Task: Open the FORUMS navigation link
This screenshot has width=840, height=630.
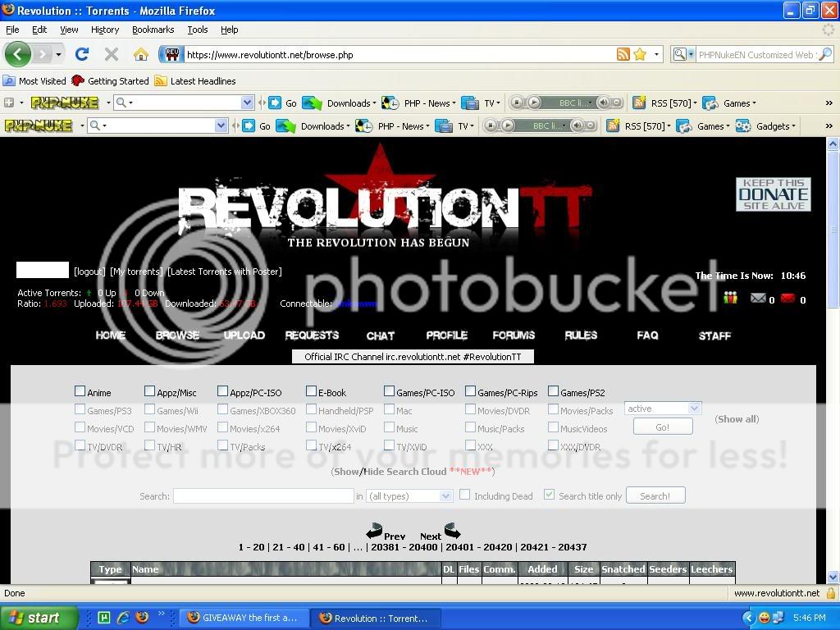Action: [x=514, y=335]
